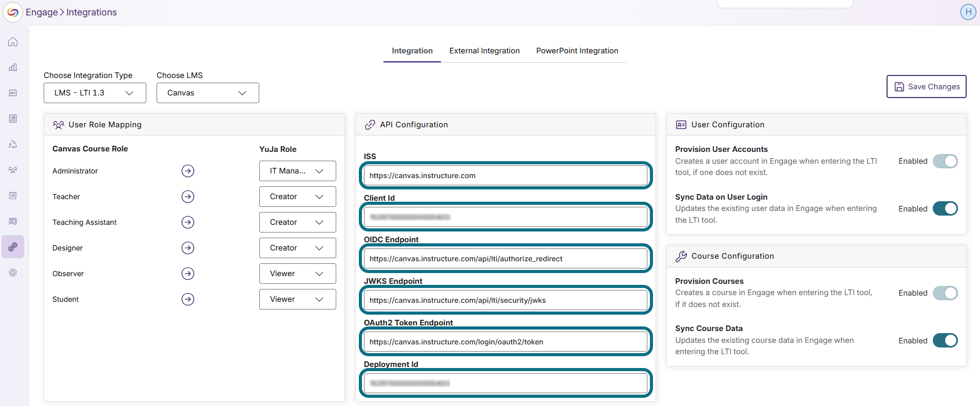Switch to the Integration tab
This screenshot has height=406, width=980.
(x=412, y=51)
